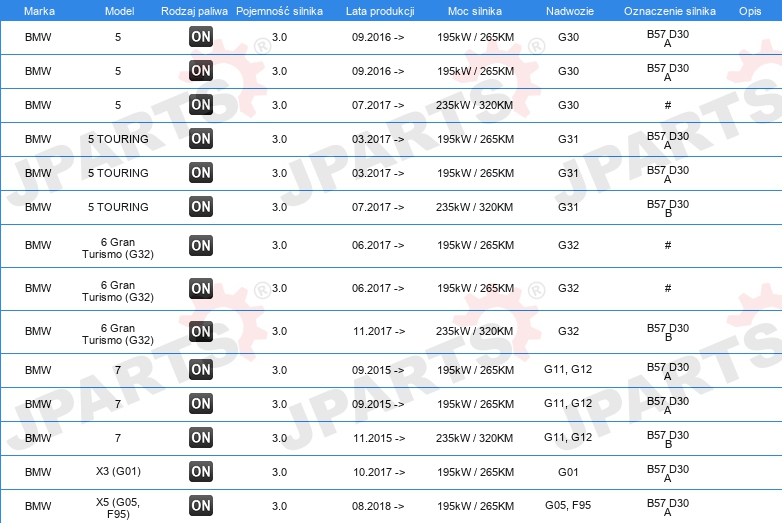Click BMW in the X3 (G01) row
This screenshot has width=782, height=523.
[38, 472]
